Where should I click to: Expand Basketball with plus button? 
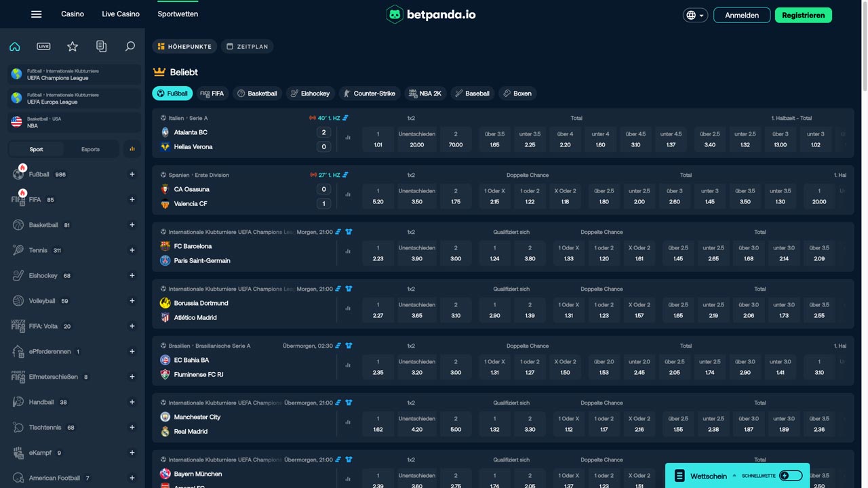tap(132, 225)
